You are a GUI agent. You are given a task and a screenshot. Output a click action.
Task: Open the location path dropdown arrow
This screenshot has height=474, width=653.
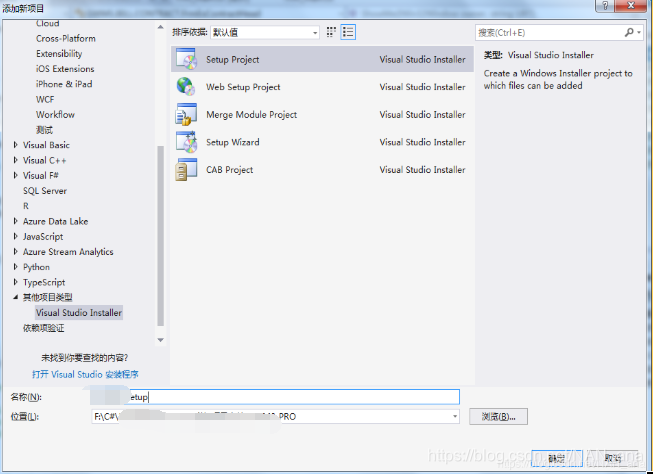455,416
